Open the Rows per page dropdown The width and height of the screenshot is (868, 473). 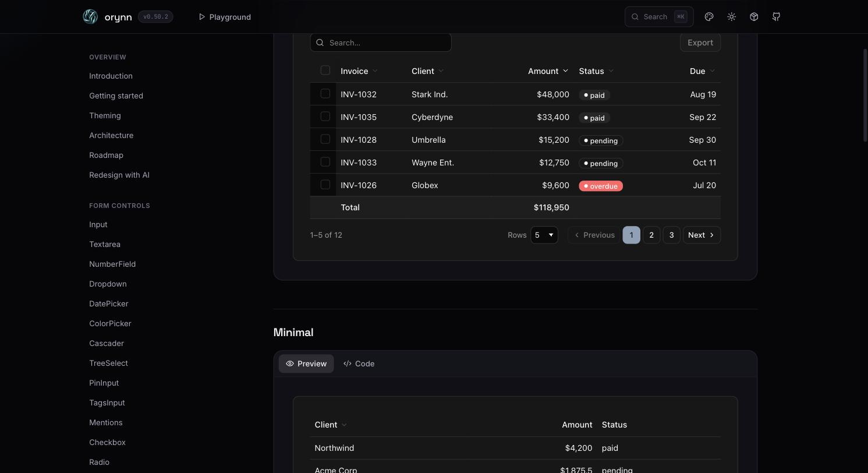[x=544, y=235]
